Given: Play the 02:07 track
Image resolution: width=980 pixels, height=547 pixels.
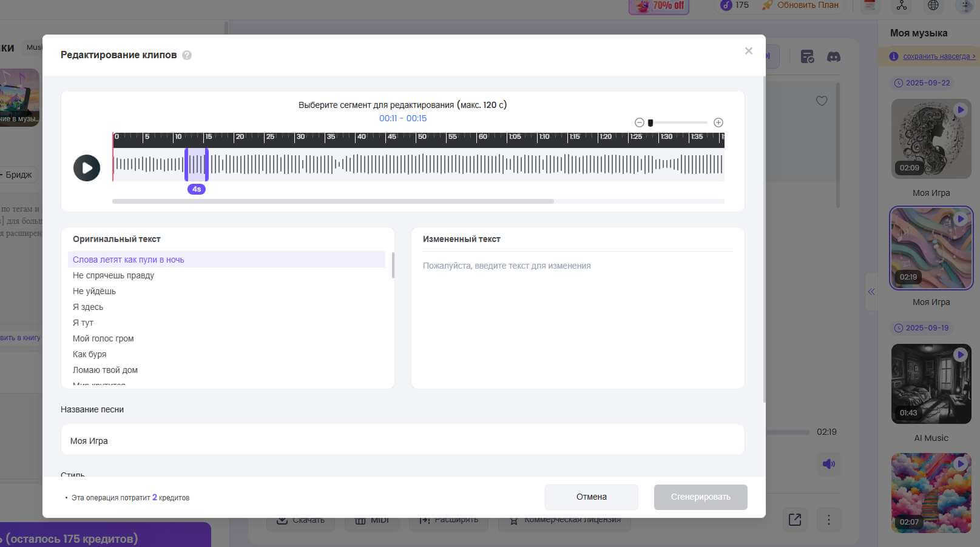Looking at the screenshot, I should (x=960, y=464).
